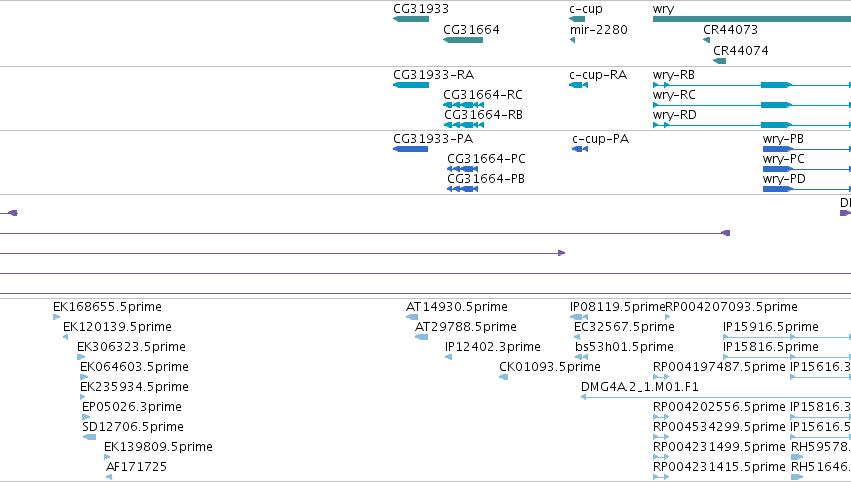Click the EK139809.5prime EST label
The height and width of the screenshot is (482, 851).
point(158,447)
